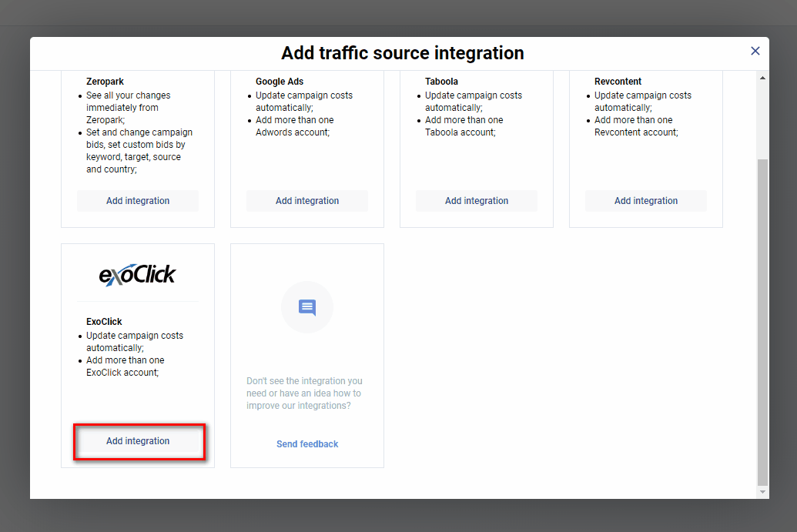The height and width of the screenshot is (532, 797).
Task: Select the Revcontent card title
Action: coord(618,82)
